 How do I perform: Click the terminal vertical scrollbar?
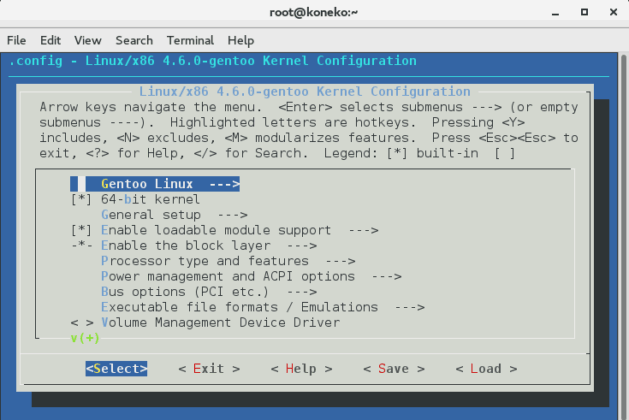click(623, 236)
